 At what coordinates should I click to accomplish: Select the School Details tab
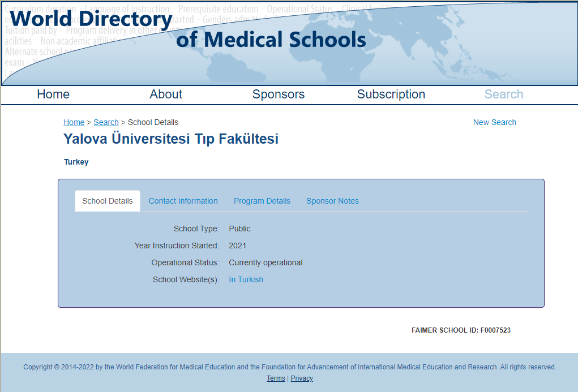[x=107, y=201]
